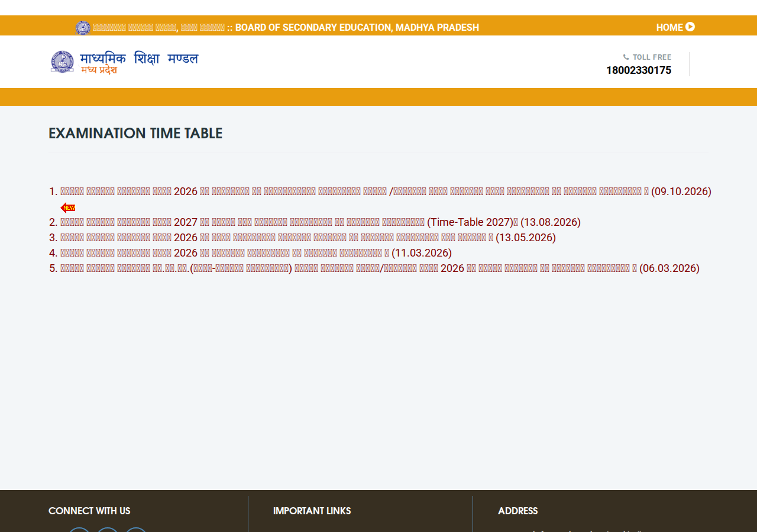Viewport: 757px width, 532px height.
Task: Open the Time-Table 2027 link dated 13.08.2026
Action: point(321,222)
